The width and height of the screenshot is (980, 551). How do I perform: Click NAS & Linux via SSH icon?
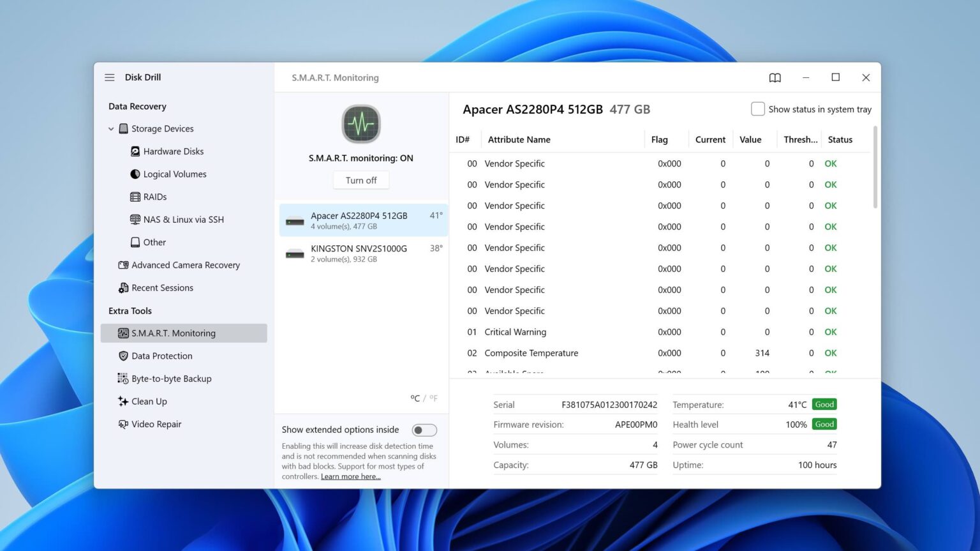(x=135, y=220)
